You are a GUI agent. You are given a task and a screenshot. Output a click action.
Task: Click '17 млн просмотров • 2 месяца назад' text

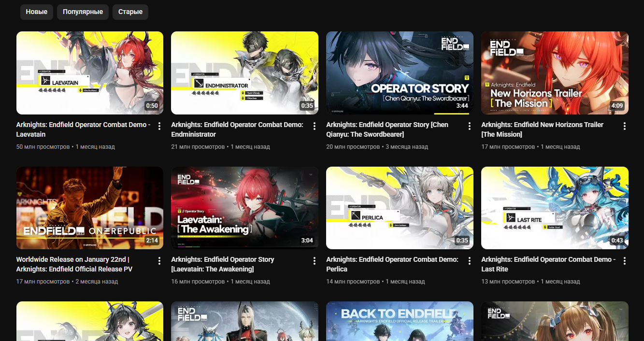click(x=67, y=281)
